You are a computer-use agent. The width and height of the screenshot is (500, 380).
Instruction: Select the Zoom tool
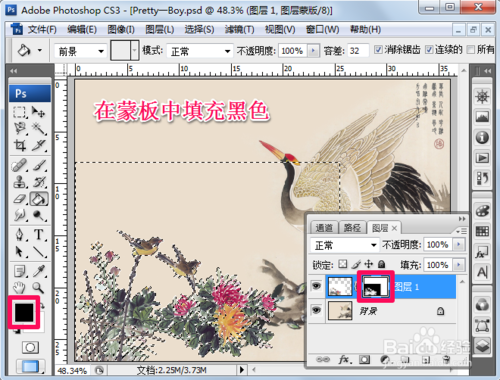point(39,287)
